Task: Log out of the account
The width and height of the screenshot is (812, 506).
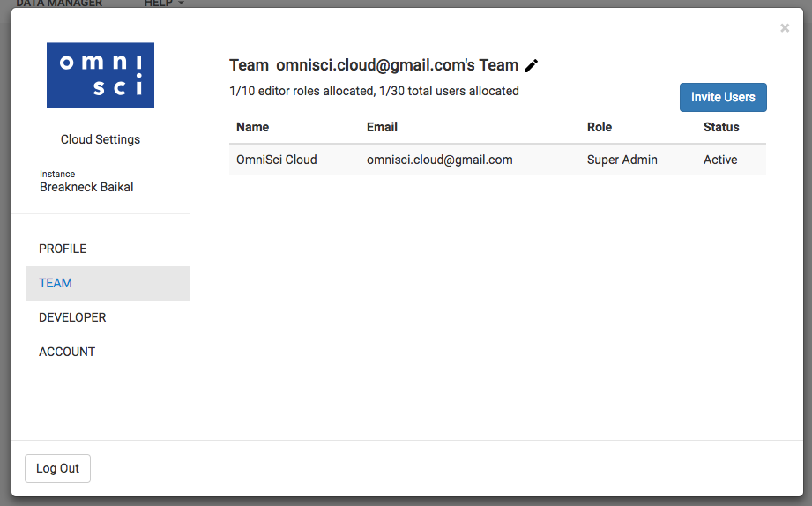Action: pos(57,468)
